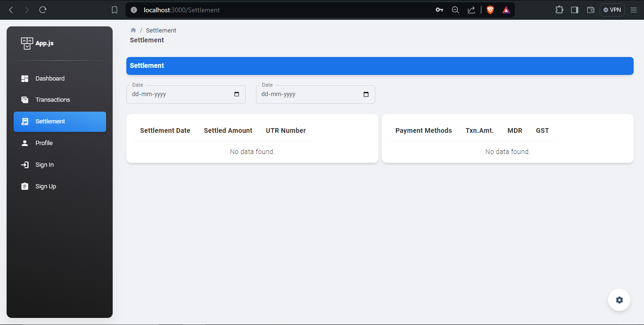Click the VPN button

tap(612, 10)
